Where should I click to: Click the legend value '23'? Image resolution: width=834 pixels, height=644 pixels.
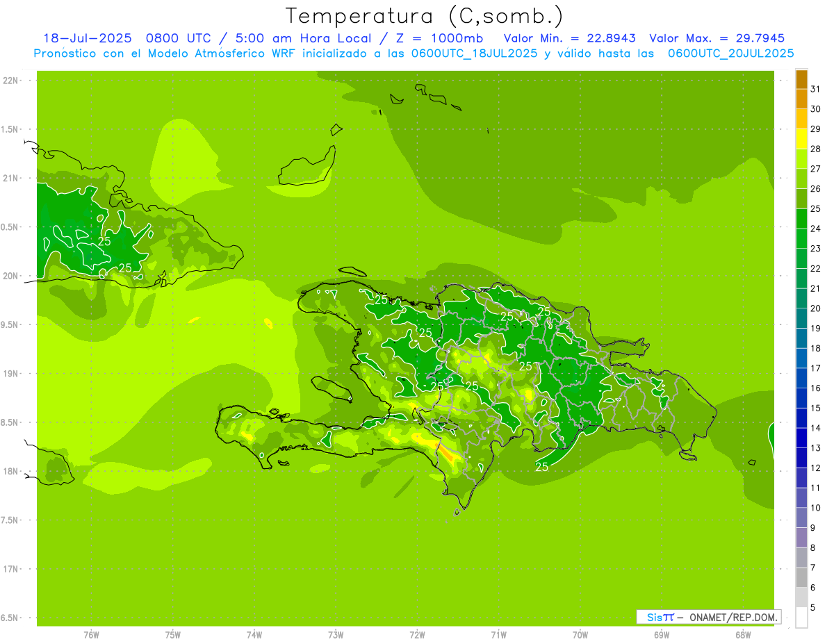pos(816,249)
